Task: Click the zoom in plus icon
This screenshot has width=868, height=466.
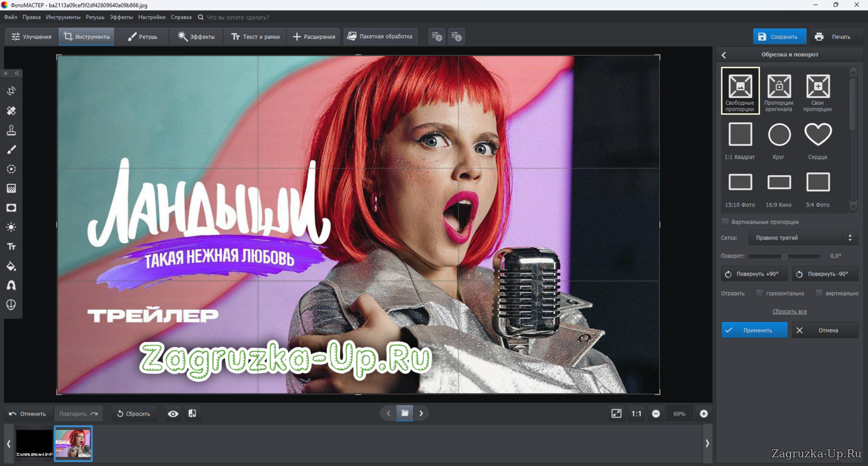Action: [704, 413]
